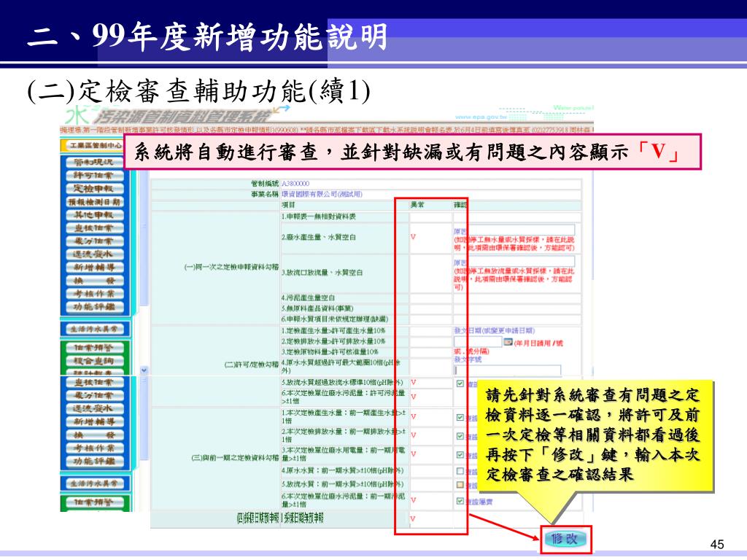Click the 項目 column header
747x560 pixels.
point(288,205)
